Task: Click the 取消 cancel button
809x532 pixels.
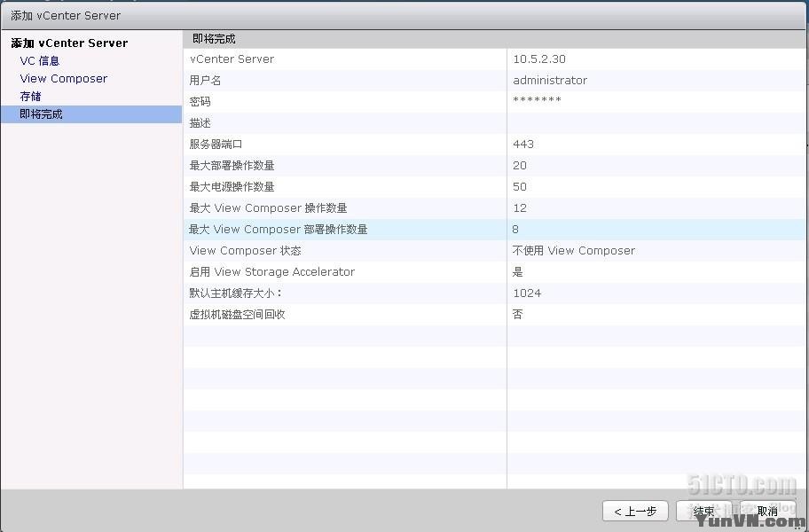Action: (x=767, y=512)
